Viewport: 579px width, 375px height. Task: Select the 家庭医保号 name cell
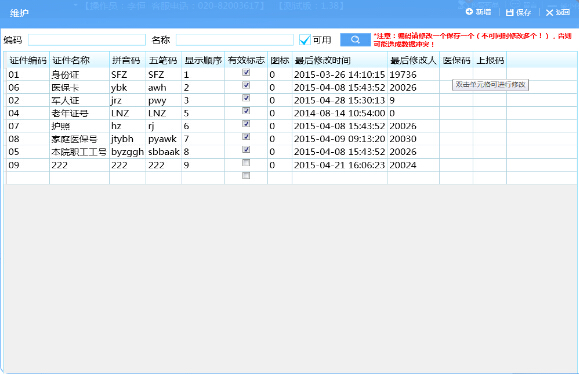pyautogui.click(x=79, y=139)
